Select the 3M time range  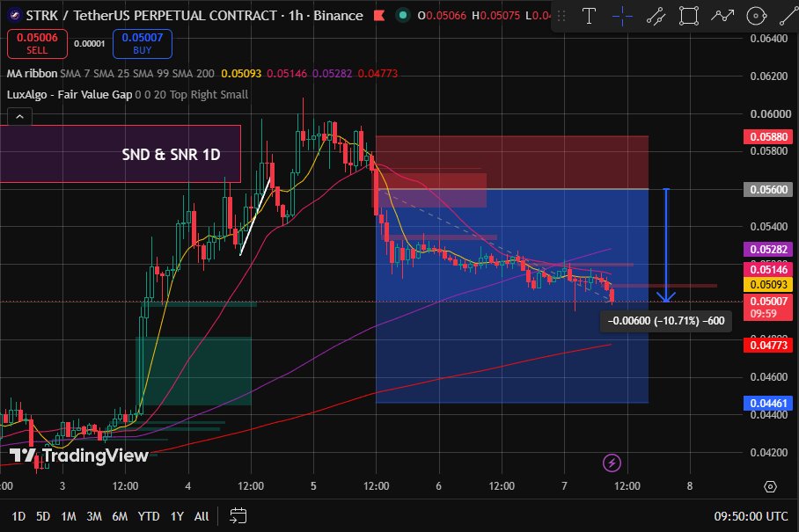pyautogui.click(x=94, y=516)
